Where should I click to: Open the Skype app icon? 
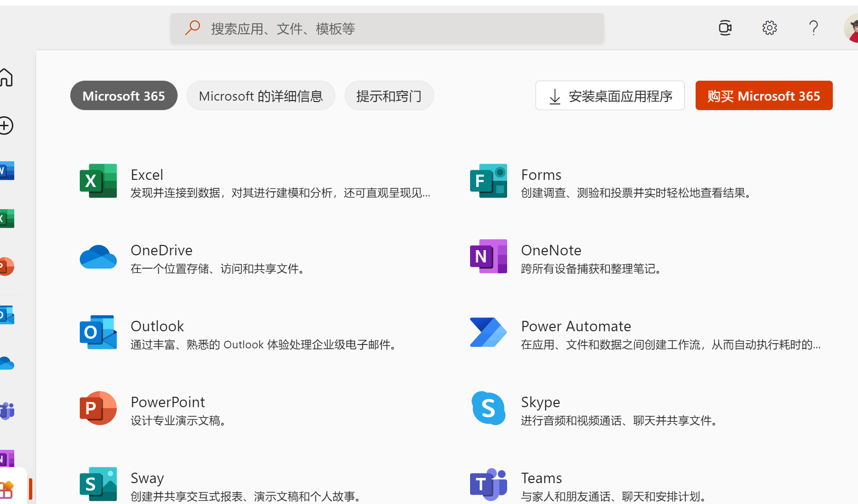[x=489, y=408]
